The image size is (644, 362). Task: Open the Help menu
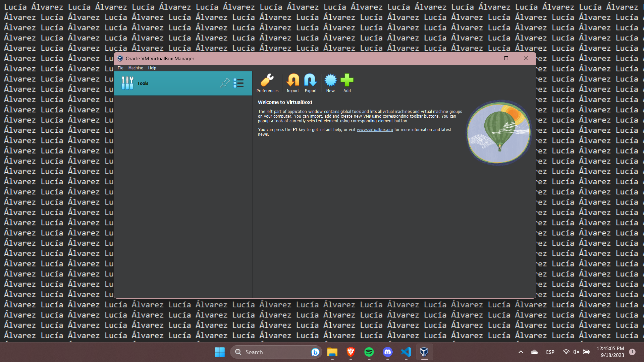pos(152,68)
